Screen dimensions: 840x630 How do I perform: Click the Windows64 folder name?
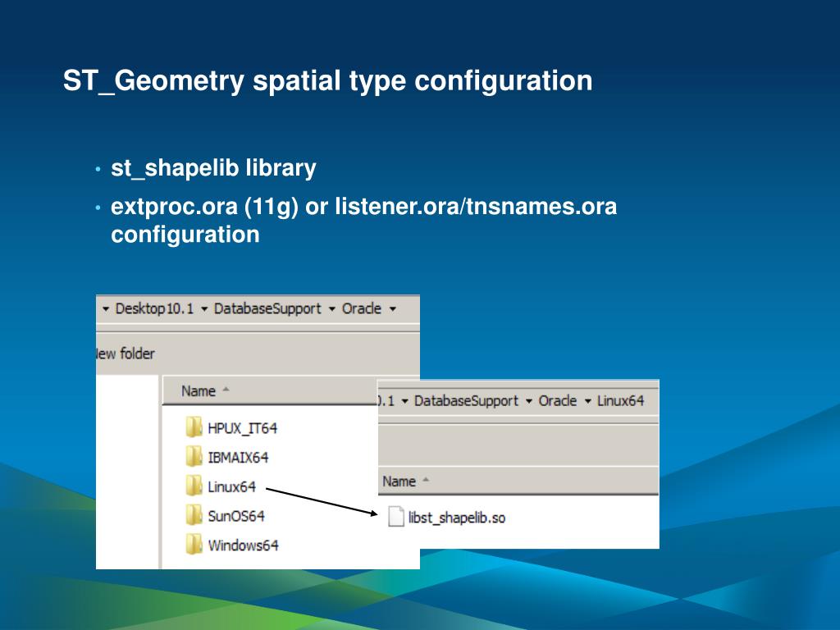coord(243,546)
